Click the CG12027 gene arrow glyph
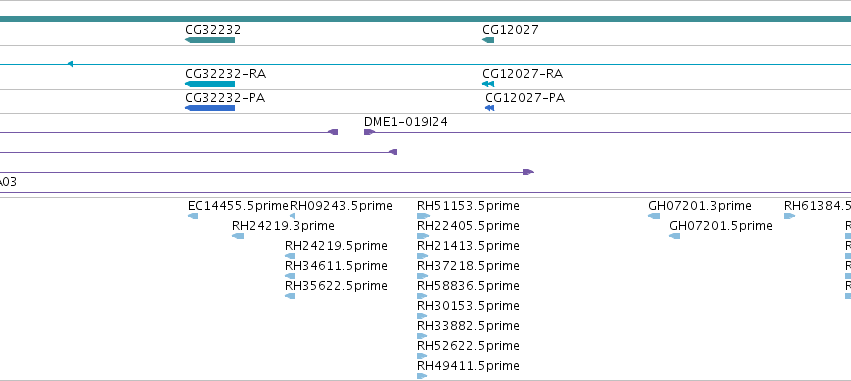851x381 pixels. click(488, 40)
